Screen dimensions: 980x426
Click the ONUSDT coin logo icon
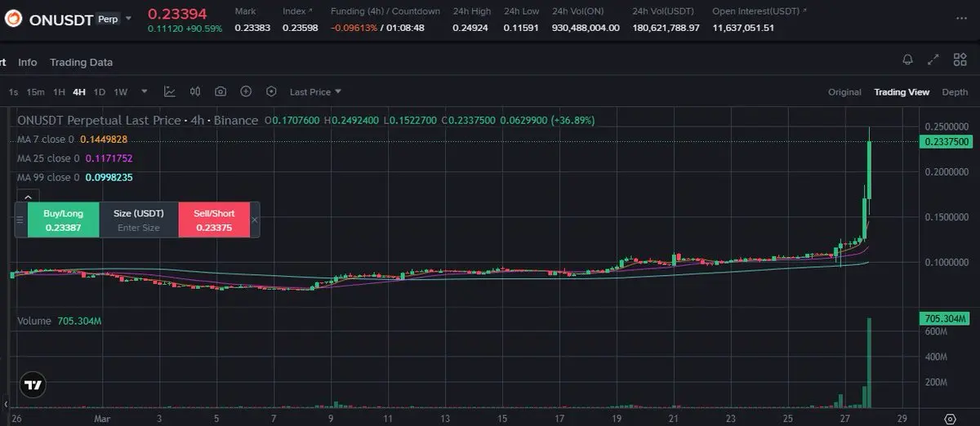pos(13,20)
